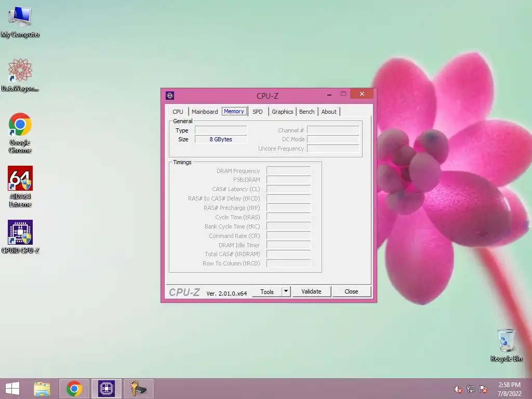
Task: Click the Uncore Frequency field
Action: (x=333, y=149)
